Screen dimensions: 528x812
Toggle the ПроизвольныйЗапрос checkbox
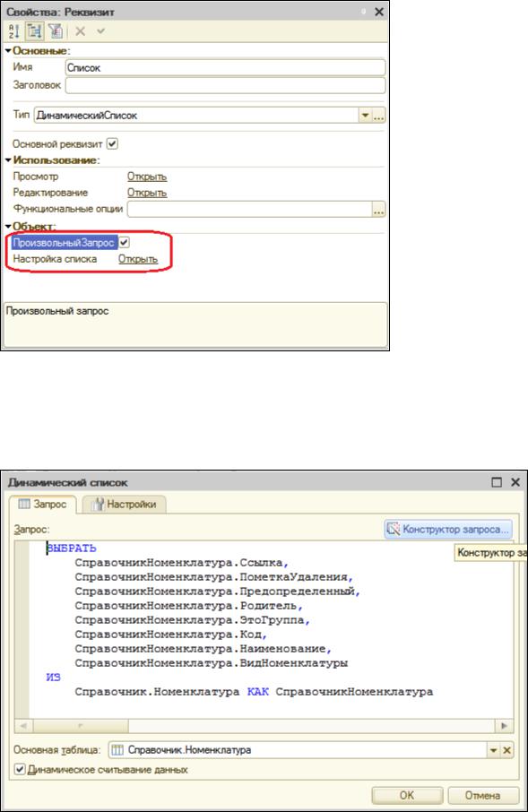point(125,242)
